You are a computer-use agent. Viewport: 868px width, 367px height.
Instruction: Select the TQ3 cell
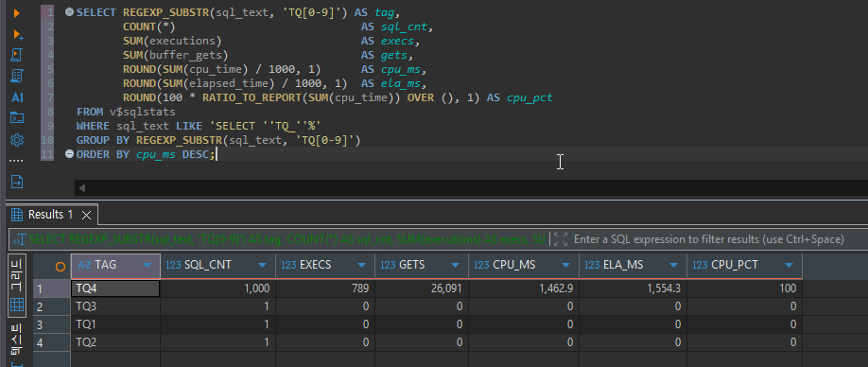pos(115,306)
